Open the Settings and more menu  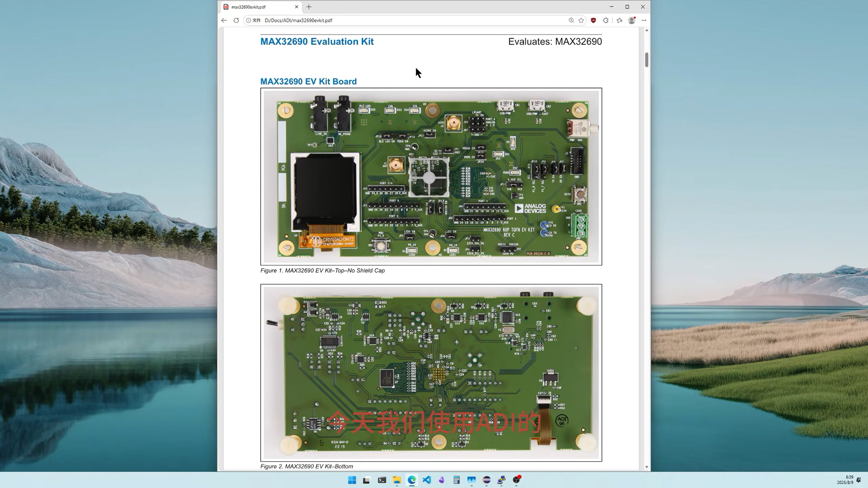[644, 20]
